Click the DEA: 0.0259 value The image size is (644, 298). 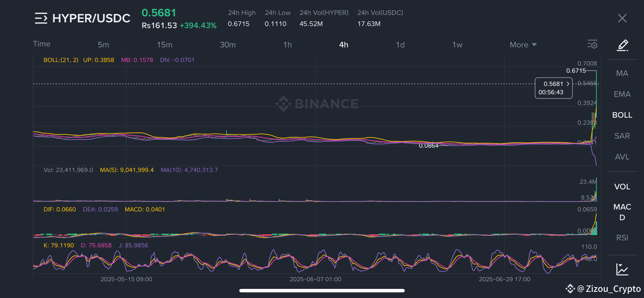tap(100, 209)
